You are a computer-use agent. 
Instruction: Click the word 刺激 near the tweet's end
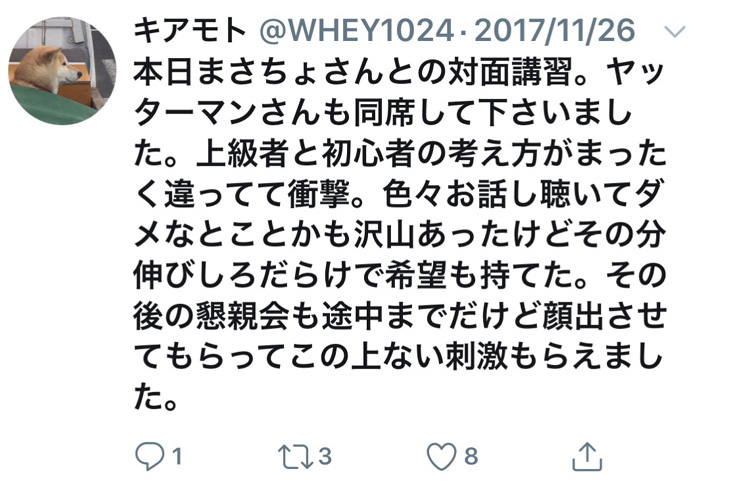pyautogui.click(x=477, y=357)
